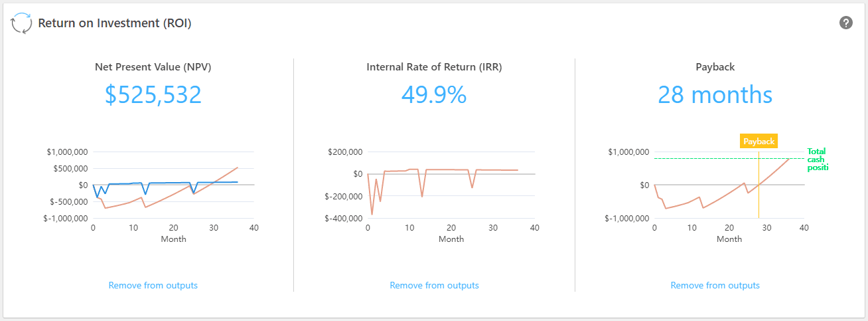
Task: Click the 49.9% IRR figure
Action: pos(434,95)
